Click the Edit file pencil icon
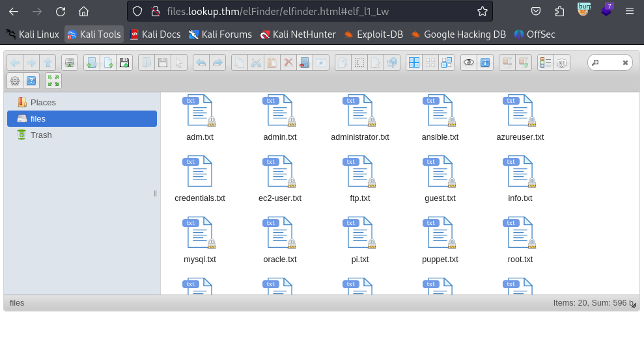644x344 pixels. click(375, 62)
